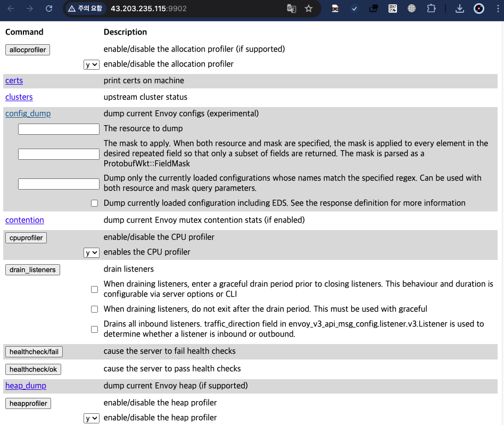Image resolution: width=504 pixels, height=425 pixels.
Task: Click the allocprofiler button
Action: tap(28, 50)
